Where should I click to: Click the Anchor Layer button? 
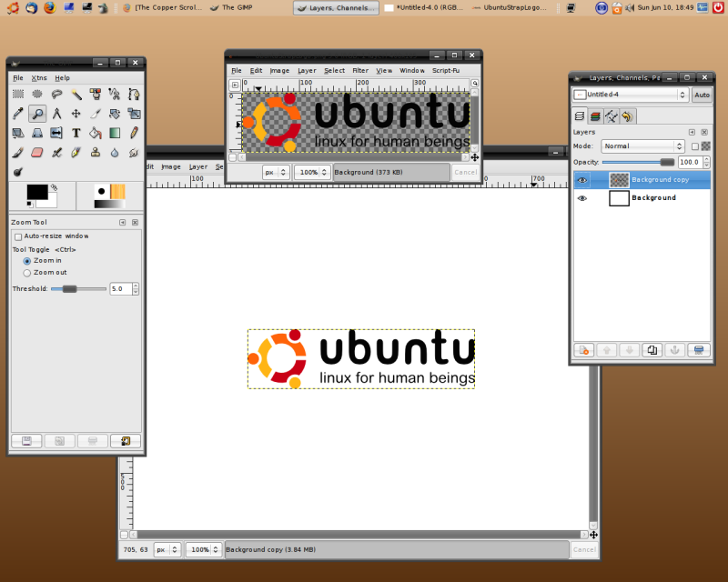click(675, 350)
